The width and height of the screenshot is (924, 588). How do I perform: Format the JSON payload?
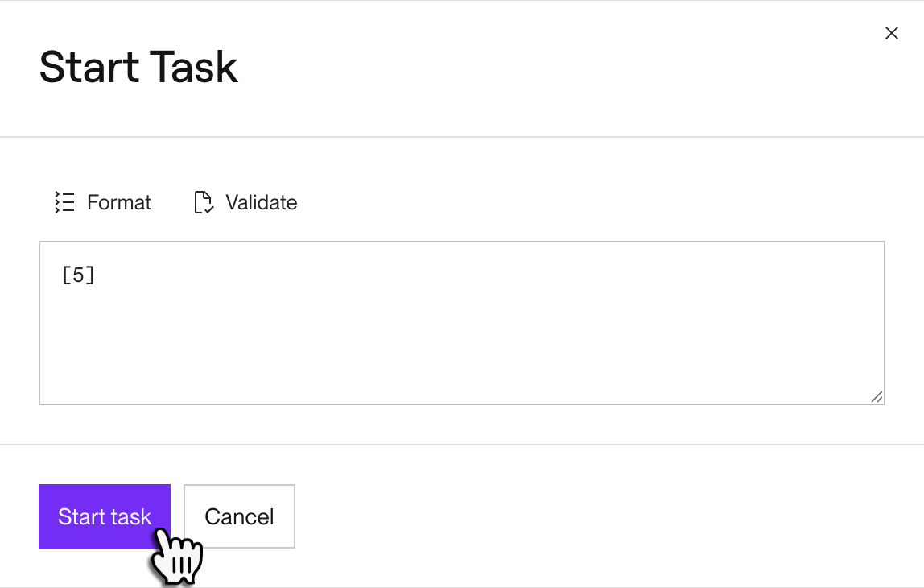102,202
